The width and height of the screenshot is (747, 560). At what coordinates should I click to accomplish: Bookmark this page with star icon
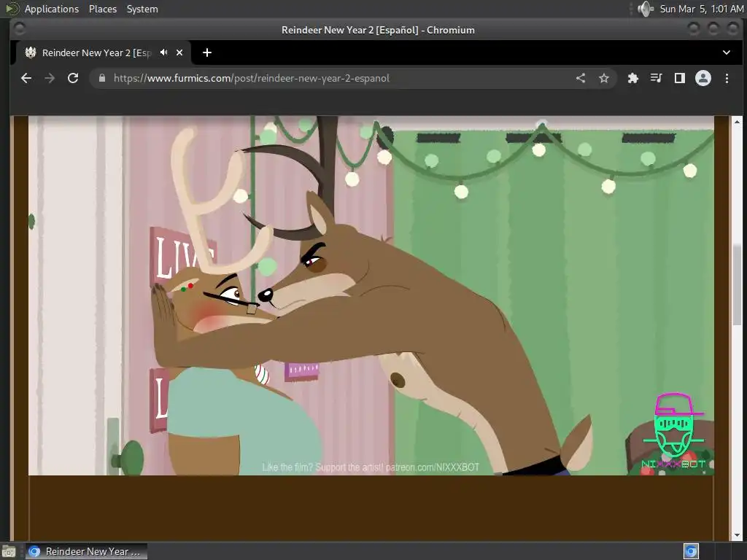tap(603, 78)
